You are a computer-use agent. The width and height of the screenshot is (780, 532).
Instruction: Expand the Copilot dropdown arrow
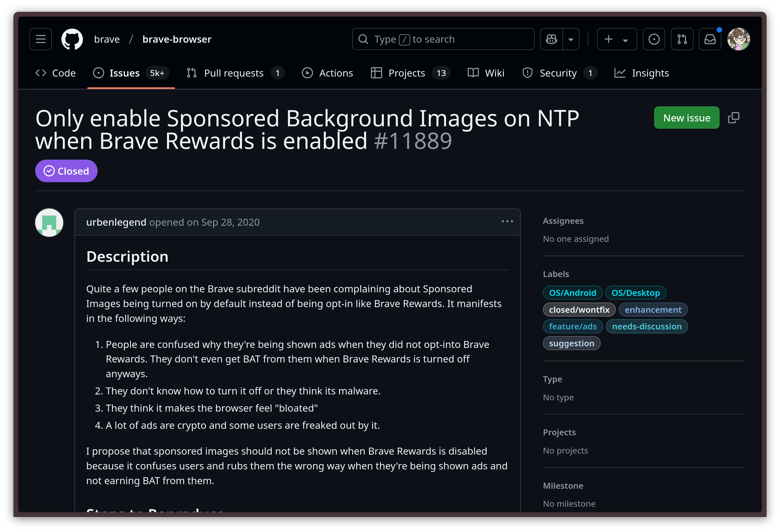point(571,39)
